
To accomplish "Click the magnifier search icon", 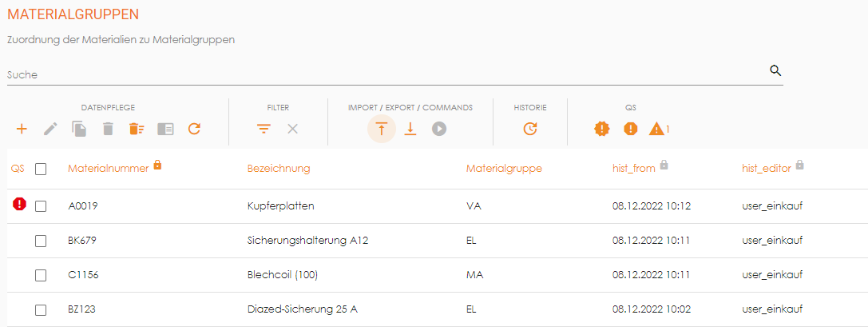I will coord(775,70).
